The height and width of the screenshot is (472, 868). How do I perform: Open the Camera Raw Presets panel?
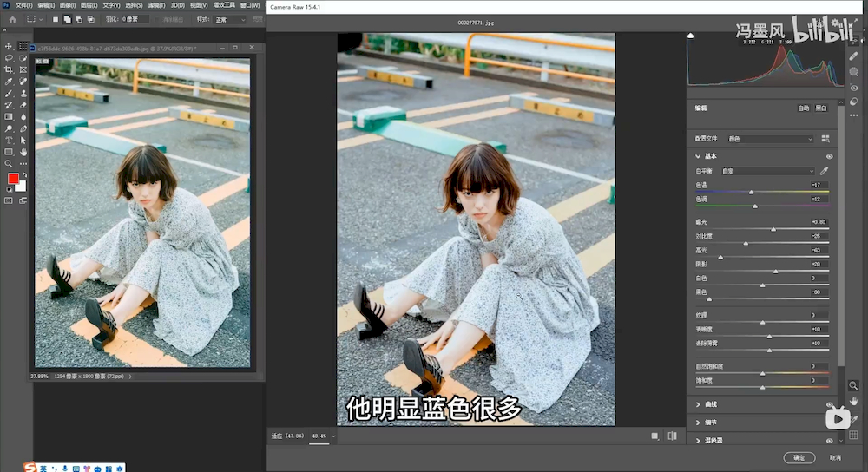point(853,102)
